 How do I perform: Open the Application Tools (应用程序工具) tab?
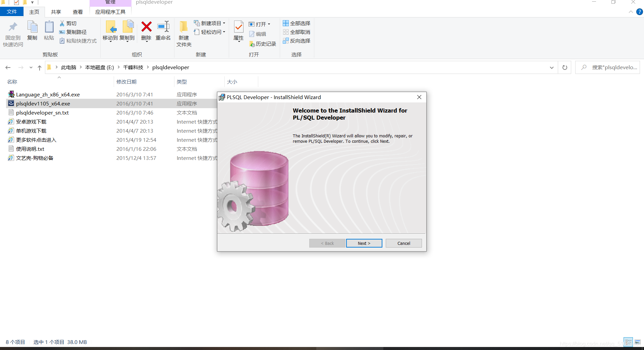point(110,12)
